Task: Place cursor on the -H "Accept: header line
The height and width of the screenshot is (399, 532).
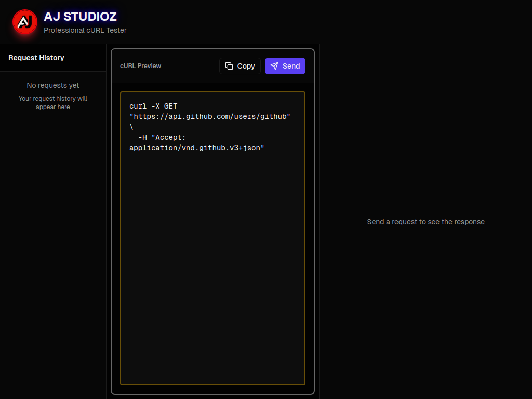Action: click(x=162, y=137)
